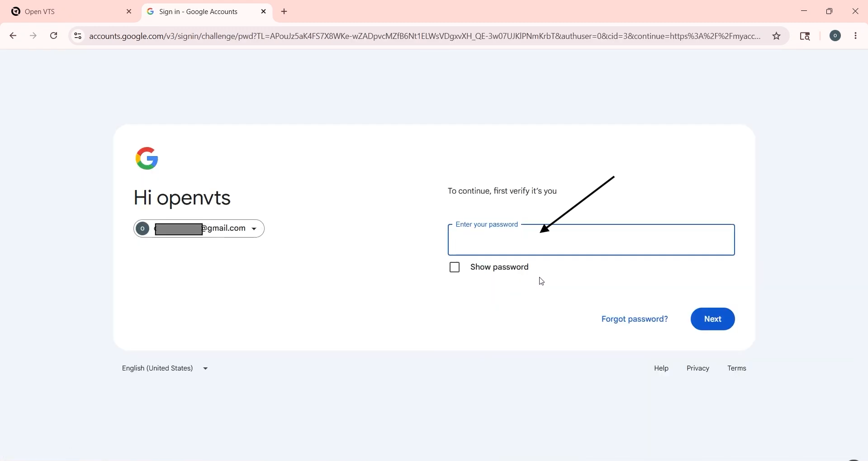Click the Google logo
Viewport: 868px width, 461px height.
[x=147, y=158]
